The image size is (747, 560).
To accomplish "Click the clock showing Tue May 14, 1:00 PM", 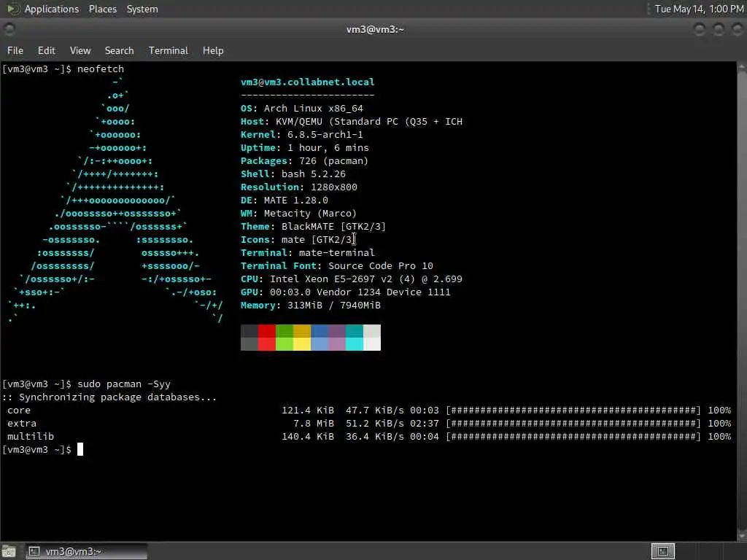I will pyautogui.click(x=699, y=9).
